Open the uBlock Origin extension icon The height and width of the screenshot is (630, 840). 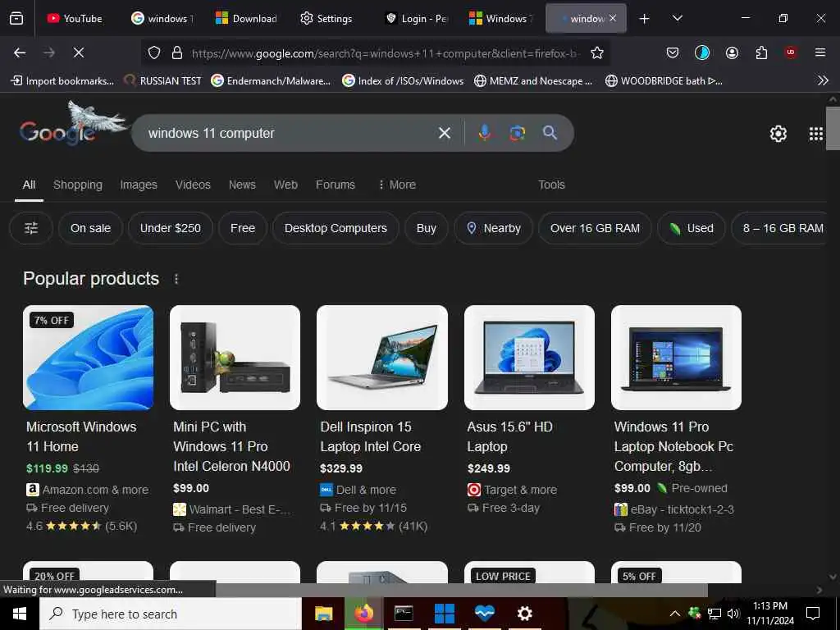791,52
